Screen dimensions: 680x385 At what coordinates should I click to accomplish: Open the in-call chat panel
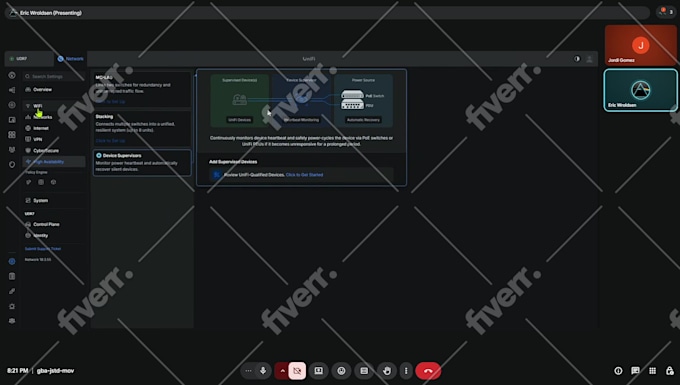(635, 371)
